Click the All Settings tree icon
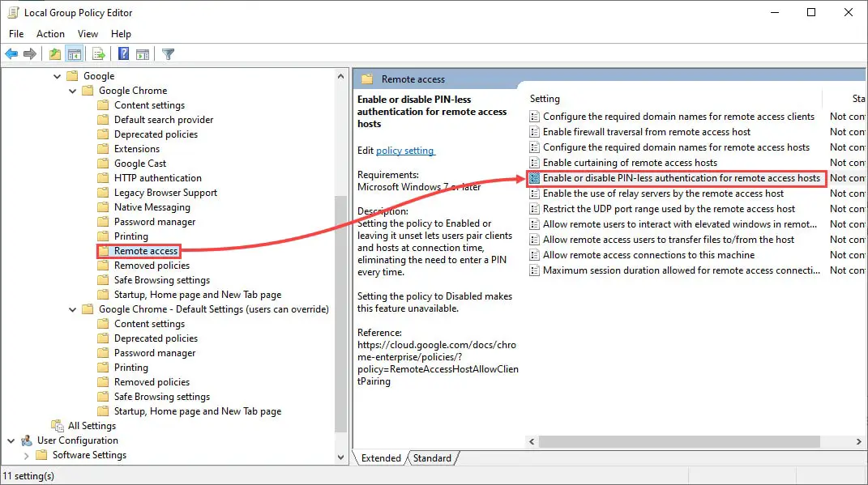This screenshot has height=485, width=868. pos(58,426)
